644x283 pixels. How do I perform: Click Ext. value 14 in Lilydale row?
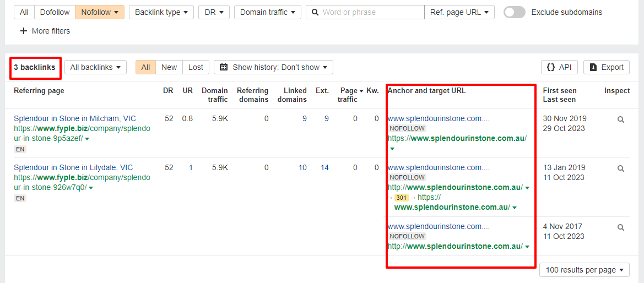click(324, 167)
